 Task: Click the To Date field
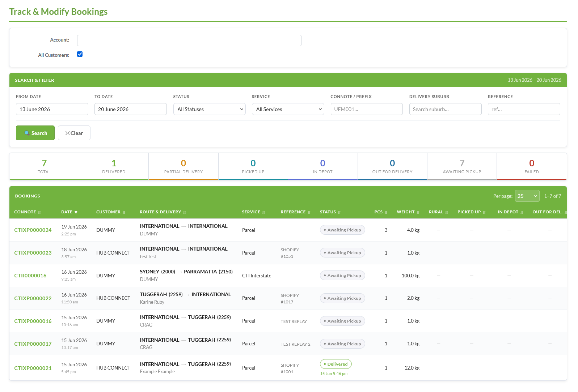[x=131, y=109]
